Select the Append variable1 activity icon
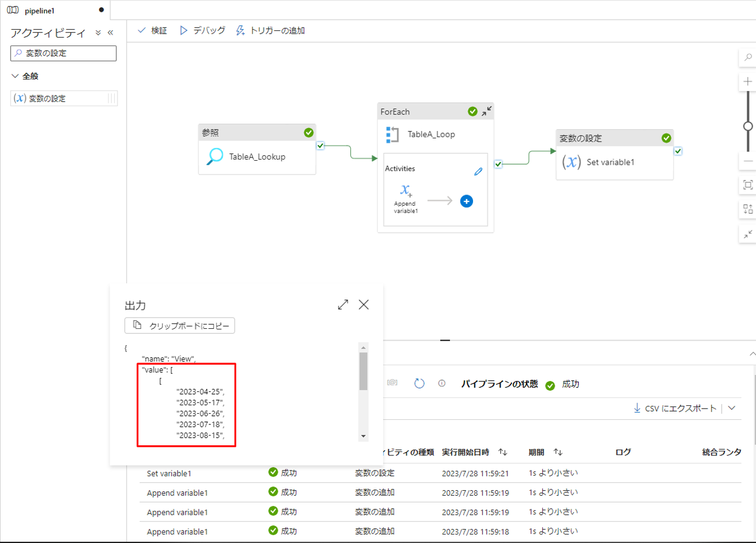 [406, 191]
